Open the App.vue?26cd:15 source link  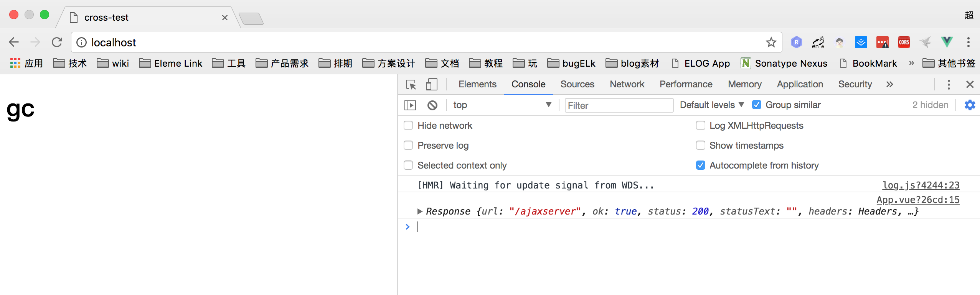point(918,200)
